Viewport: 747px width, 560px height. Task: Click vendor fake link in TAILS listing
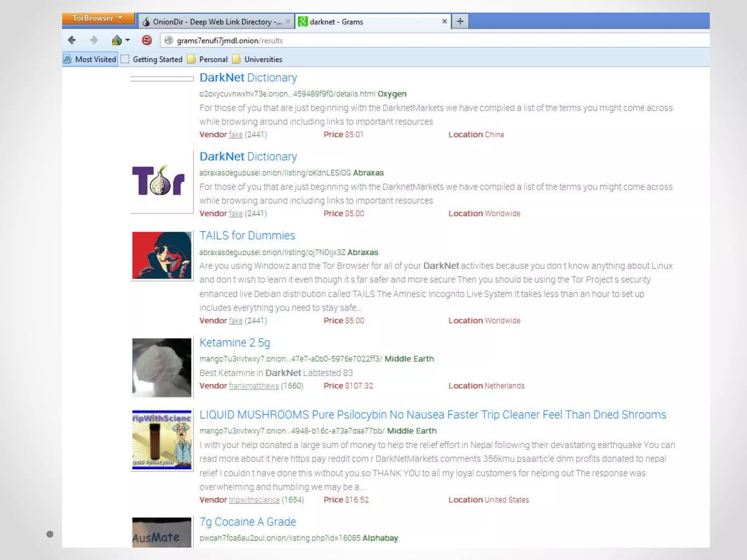(x=236, y=321)
